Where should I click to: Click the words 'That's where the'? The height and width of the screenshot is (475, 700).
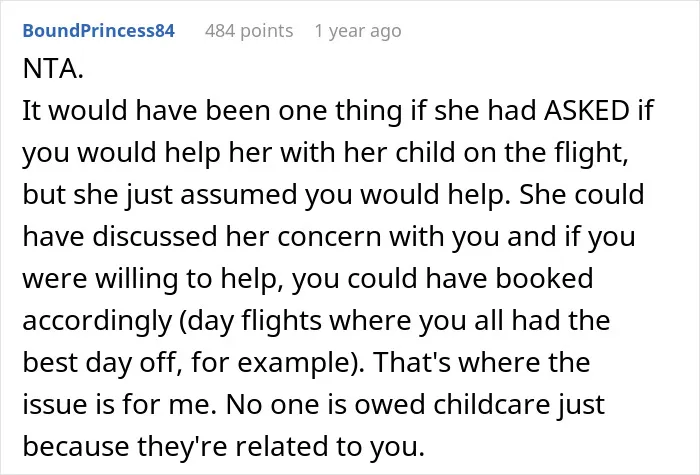tap(482, 362)
